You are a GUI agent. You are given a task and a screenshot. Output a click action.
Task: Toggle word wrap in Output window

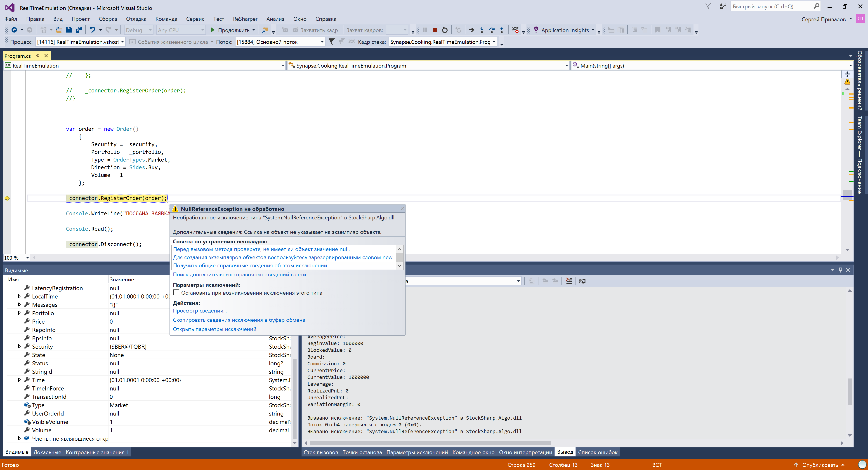(582, 281)
